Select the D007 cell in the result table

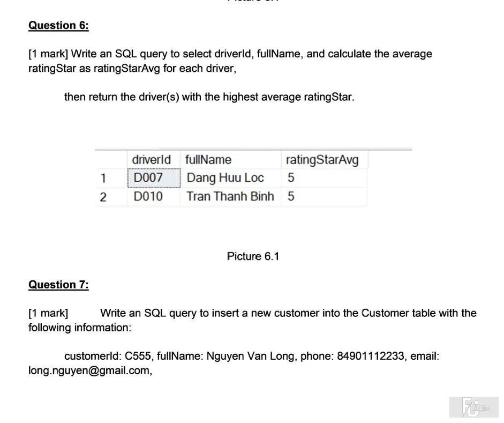tap(154, 178)
